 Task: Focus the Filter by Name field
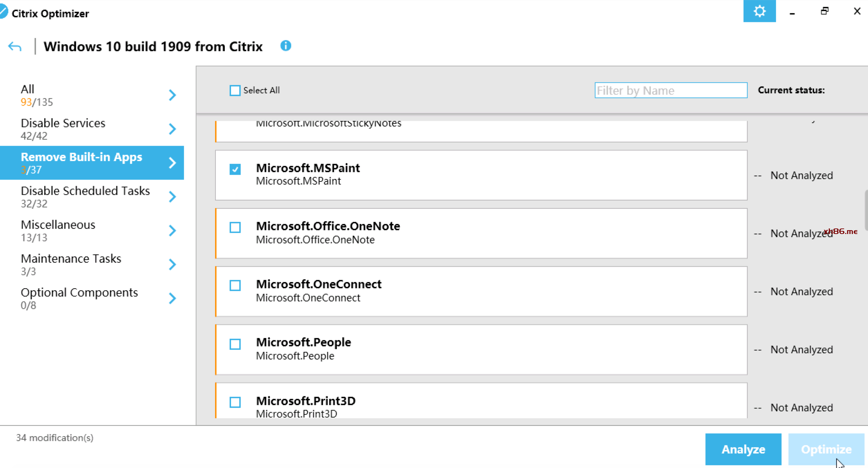[671, 90]
